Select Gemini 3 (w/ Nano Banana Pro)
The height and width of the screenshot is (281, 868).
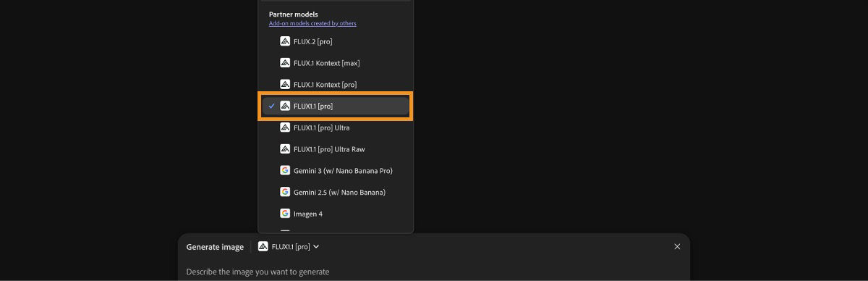(x=336, y=171)
